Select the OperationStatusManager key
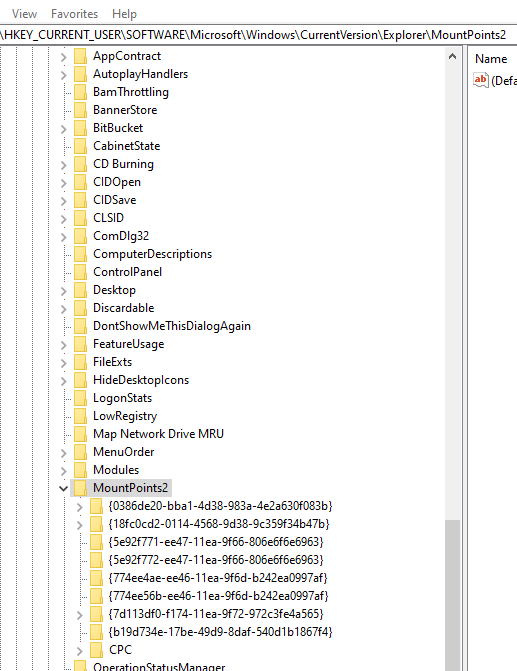 point(159,667)
